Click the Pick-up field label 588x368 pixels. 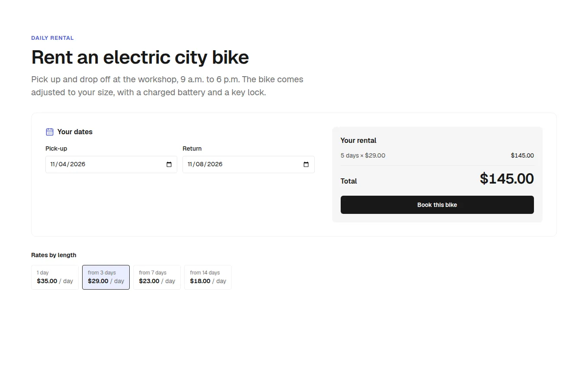coord(56,148)
